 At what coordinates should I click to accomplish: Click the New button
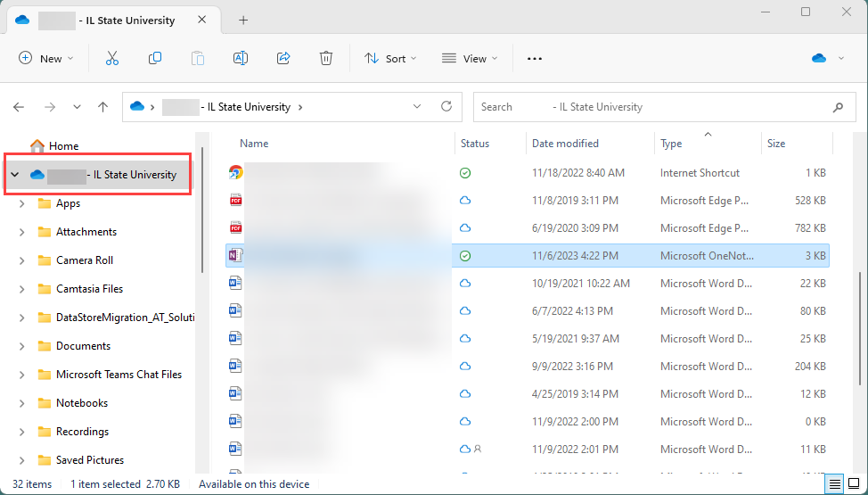46,58
